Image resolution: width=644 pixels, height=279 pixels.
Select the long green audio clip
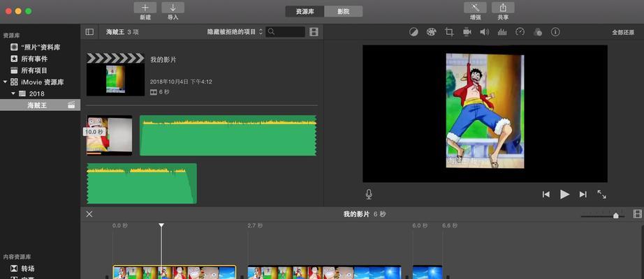click(x=228, y=135)
